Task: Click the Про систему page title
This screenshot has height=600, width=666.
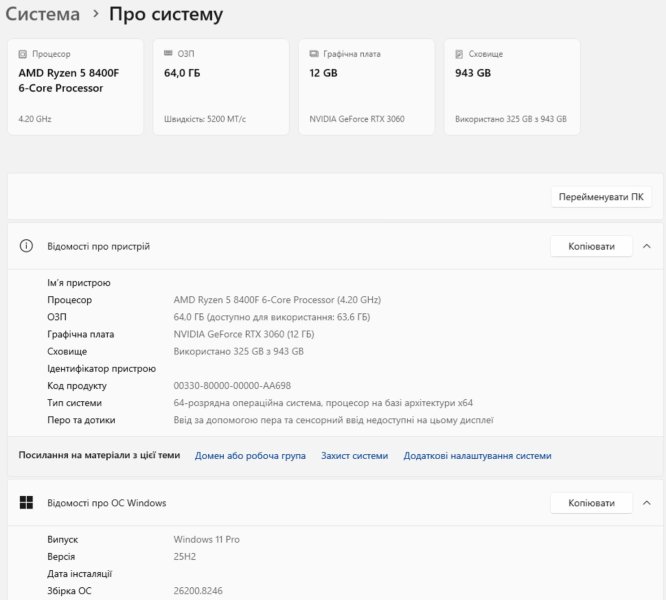Action: point(166,14)
